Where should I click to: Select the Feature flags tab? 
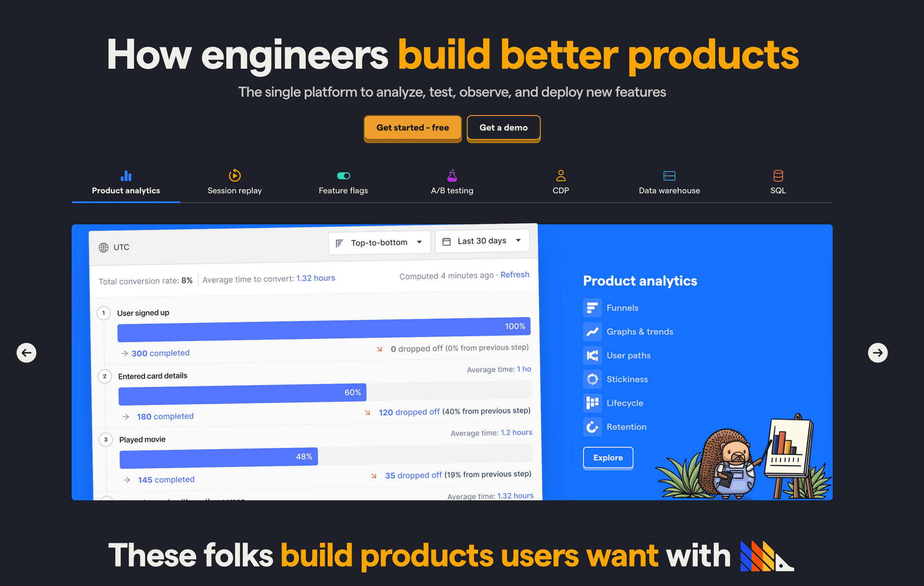pyautogui.click(x=344, y=182)
